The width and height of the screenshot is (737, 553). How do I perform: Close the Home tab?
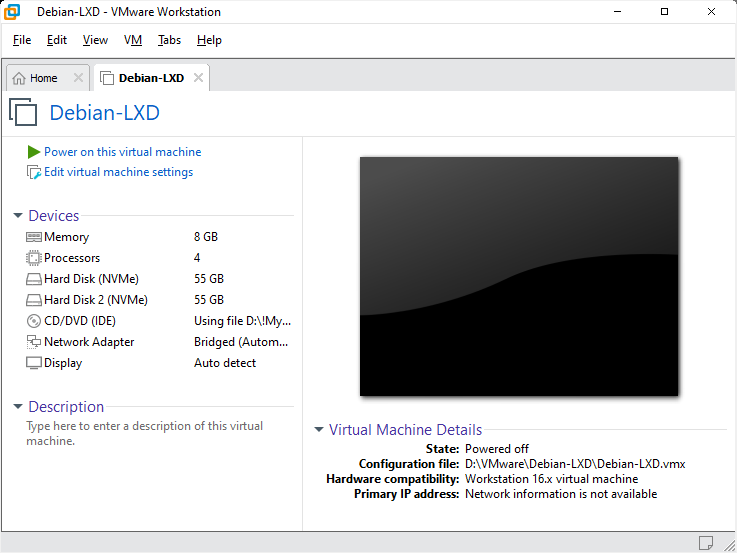click(78, 78)
